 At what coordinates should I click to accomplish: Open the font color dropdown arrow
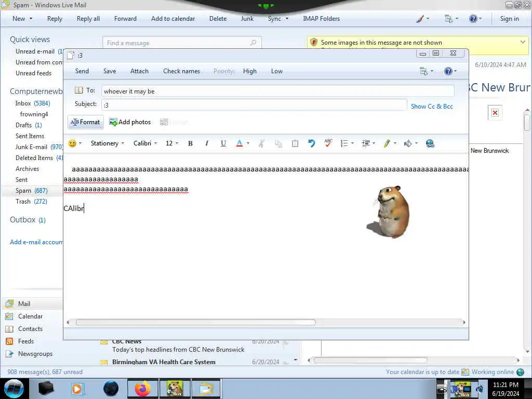pos(248,143)
